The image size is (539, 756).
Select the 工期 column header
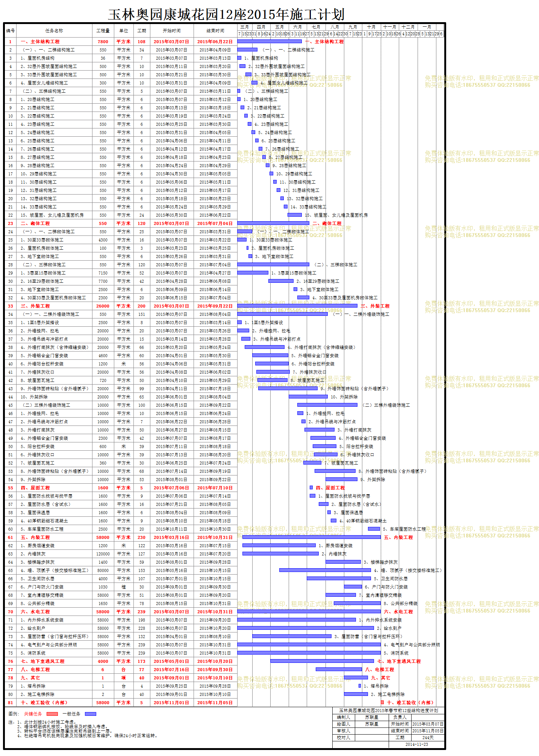point(142,31)
